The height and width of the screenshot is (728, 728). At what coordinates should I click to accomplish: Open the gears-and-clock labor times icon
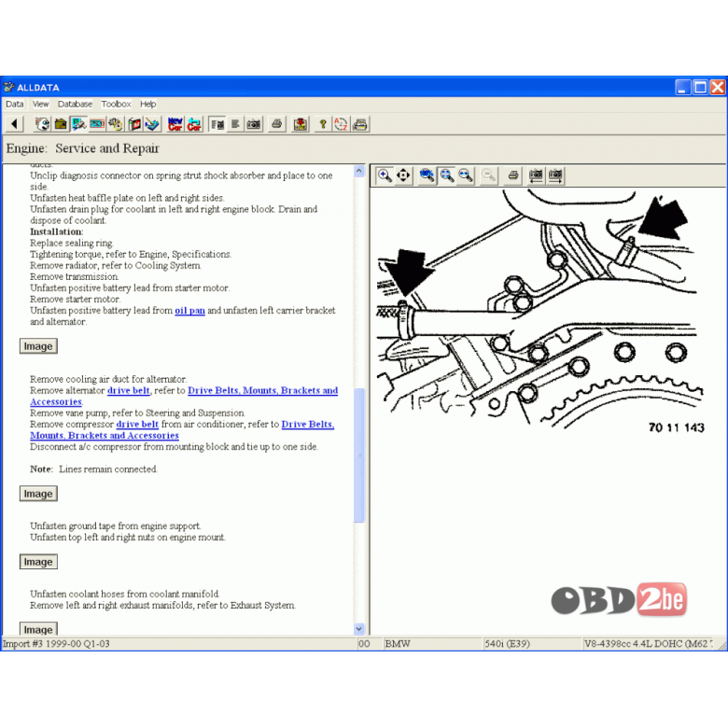point(116,124)
